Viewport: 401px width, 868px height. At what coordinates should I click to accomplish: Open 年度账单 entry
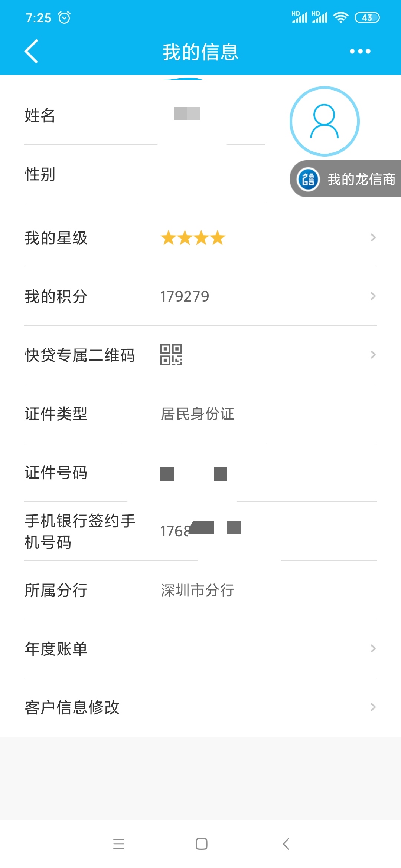[200, 649]
